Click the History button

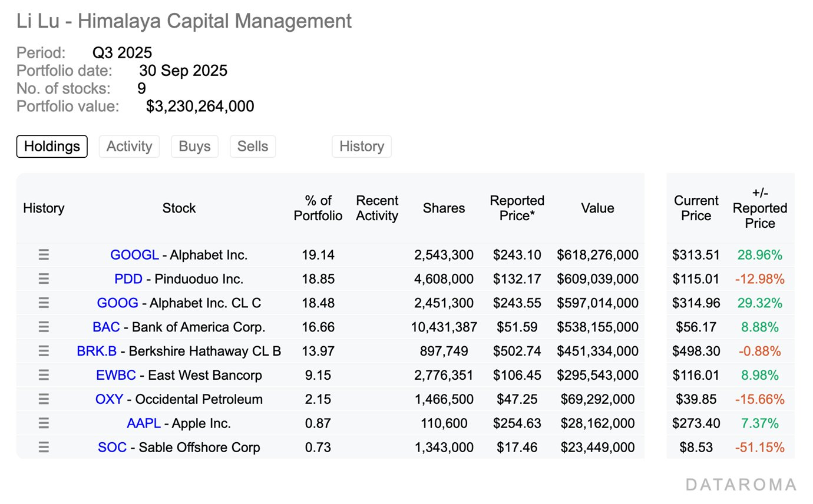pos(362,147)
